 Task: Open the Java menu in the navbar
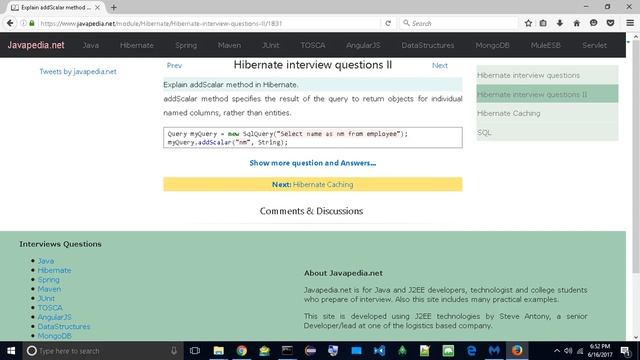pos(91,45)
